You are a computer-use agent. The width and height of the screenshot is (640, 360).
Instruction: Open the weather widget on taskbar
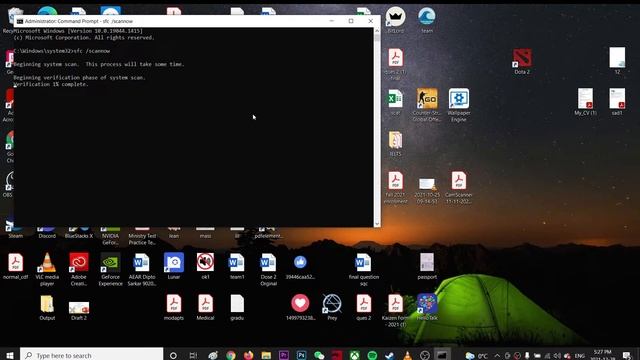click(477, 356)
